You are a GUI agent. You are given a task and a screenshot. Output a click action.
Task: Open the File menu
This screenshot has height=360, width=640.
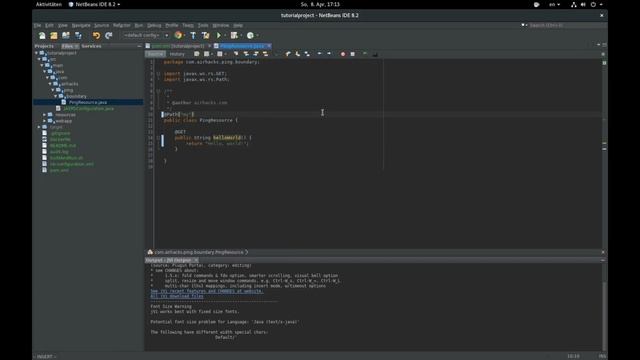pos(38,25)
